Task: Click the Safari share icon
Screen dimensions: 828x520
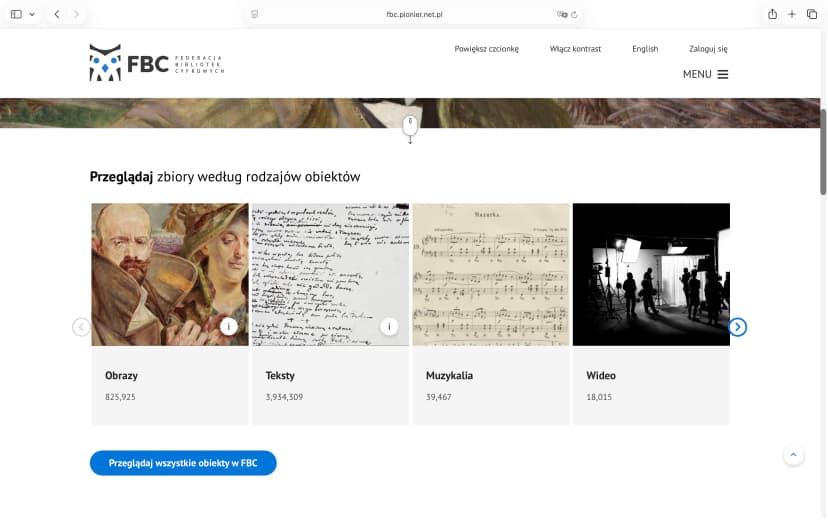Action: point(772,14)
